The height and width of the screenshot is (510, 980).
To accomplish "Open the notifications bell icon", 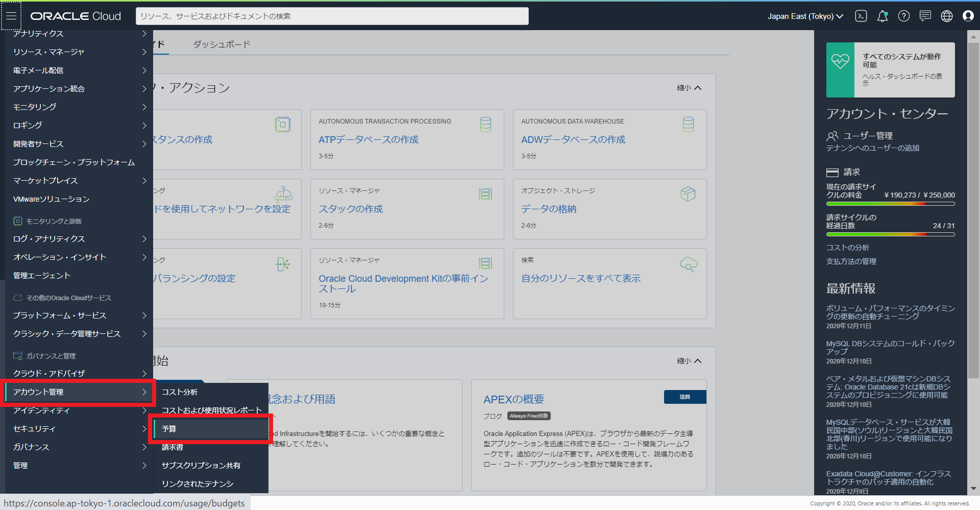I will (882, 16).
